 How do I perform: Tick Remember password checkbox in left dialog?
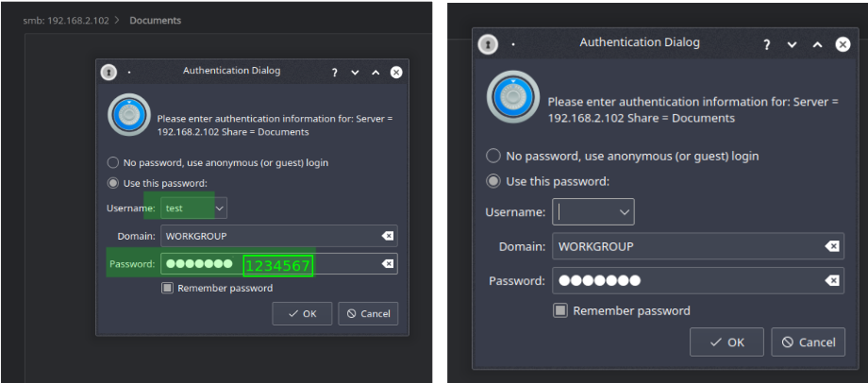pos(167,288)
